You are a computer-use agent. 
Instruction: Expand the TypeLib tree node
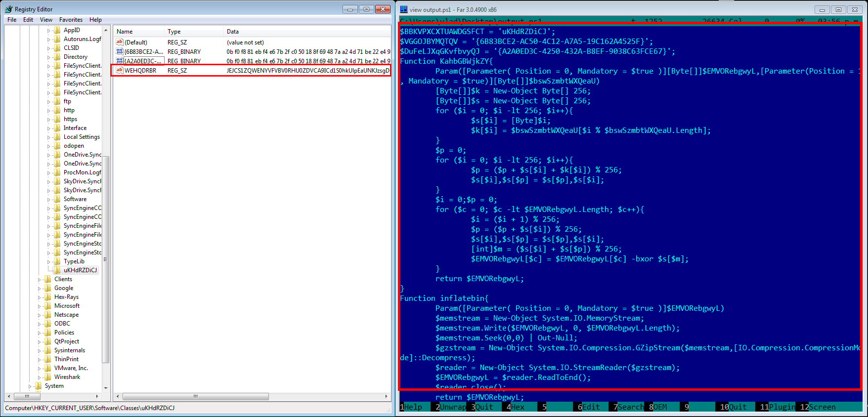tap(49, 262)
